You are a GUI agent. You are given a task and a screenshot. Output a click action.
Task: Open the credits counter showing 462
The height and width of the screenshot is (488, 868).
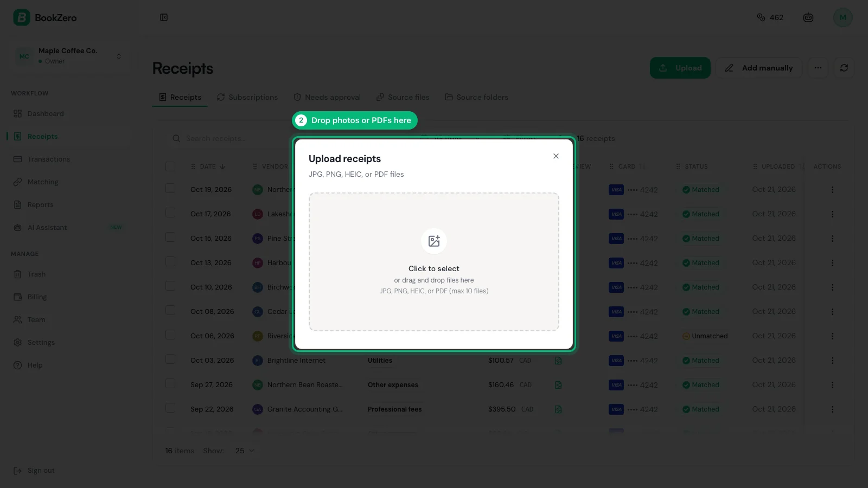[x=770, y=17]
